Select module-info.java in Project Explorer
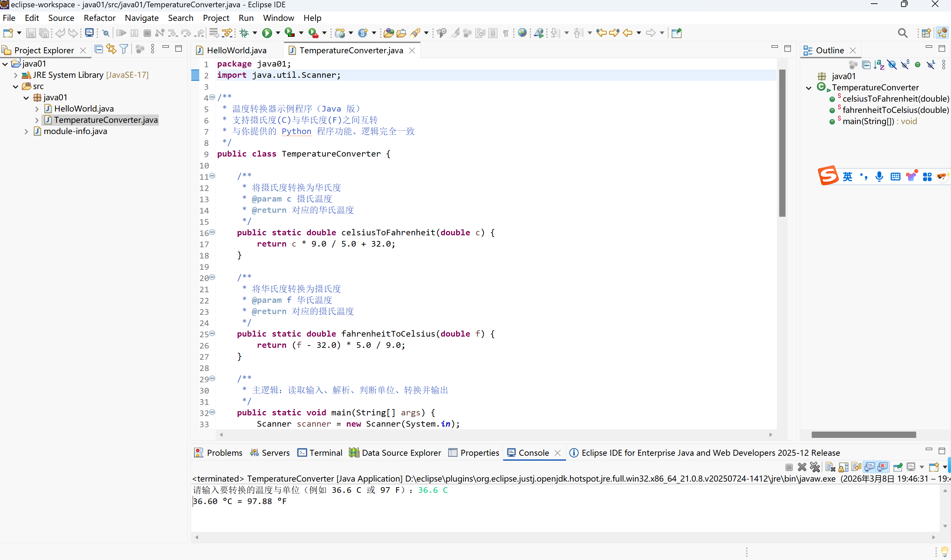 (75, 131)
